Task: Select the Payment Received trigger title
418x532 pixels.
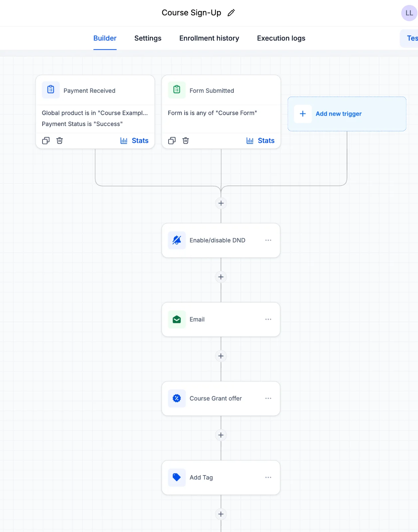Action: [89, 91]
